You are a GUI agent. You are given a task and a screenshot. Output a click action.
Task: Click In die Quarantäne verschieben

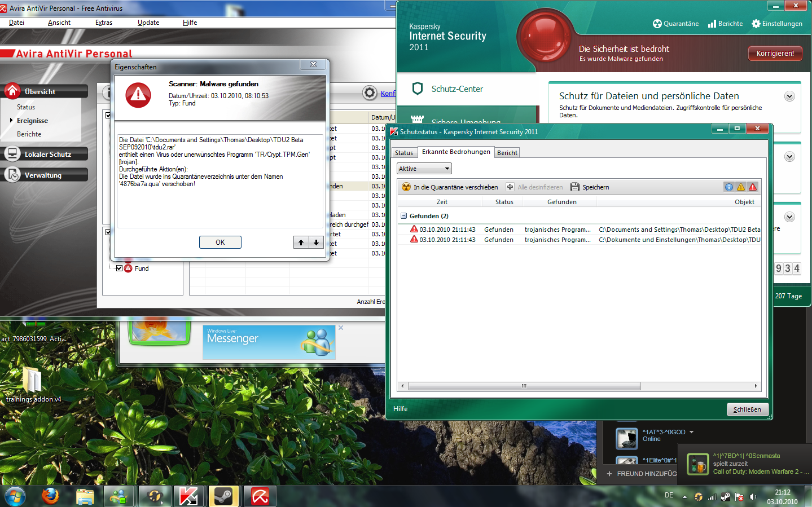tap(450, 187)
